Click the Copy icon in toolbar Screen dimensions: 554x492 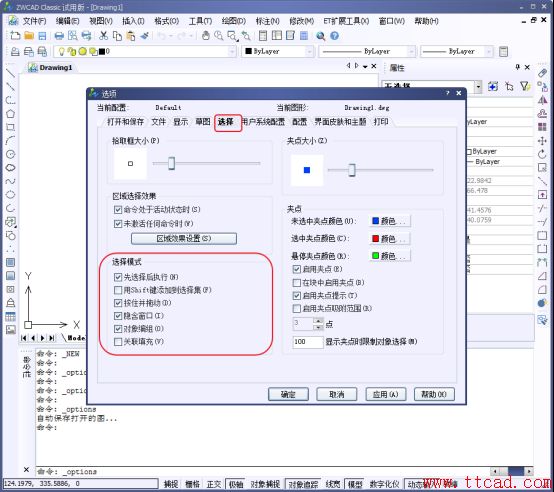pos(117,36)
